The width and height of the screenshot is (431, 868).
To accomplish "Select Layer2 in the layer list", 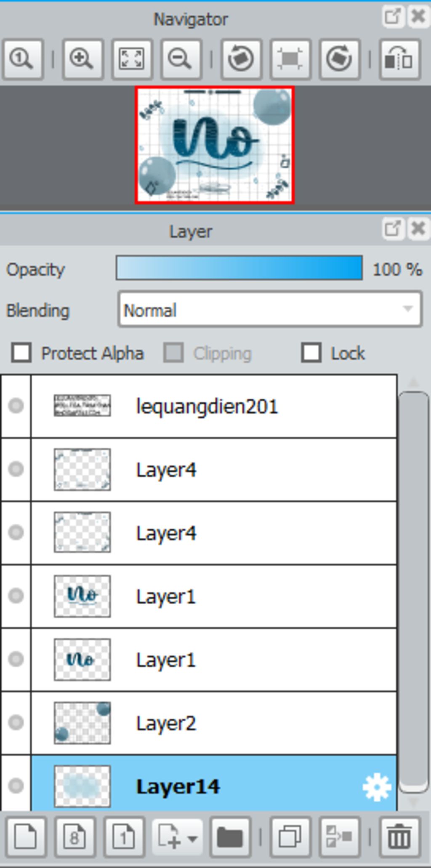I will pos(214,723).
